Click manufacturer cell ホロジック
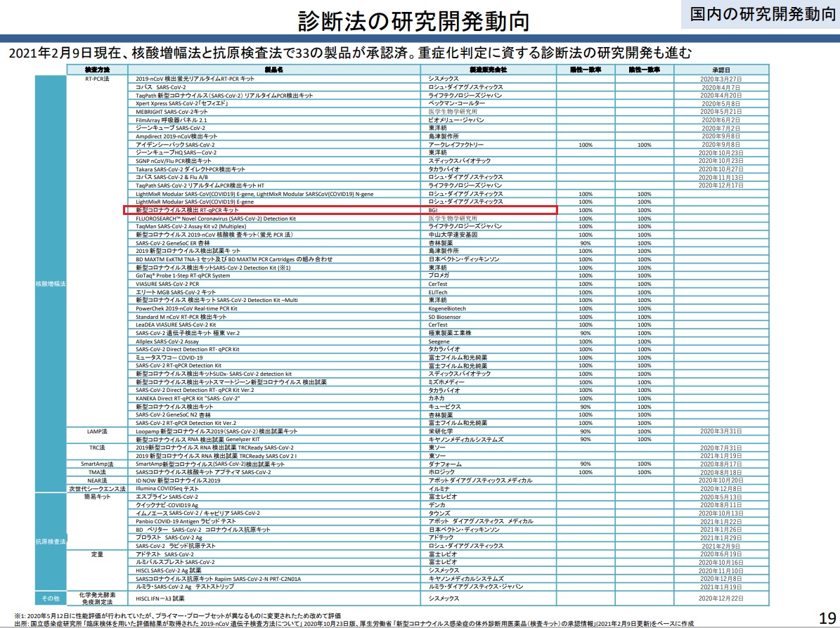 coord(441,472)
